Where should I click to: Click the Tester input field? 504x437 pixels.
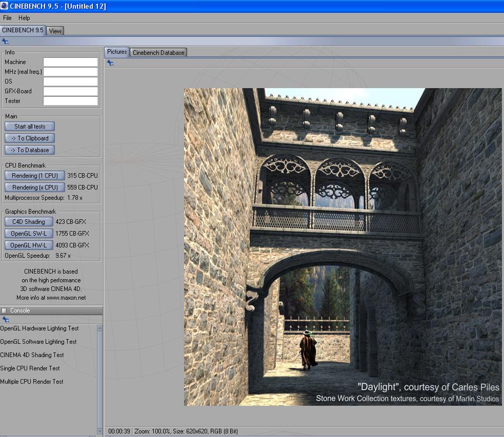click(70, 101)
